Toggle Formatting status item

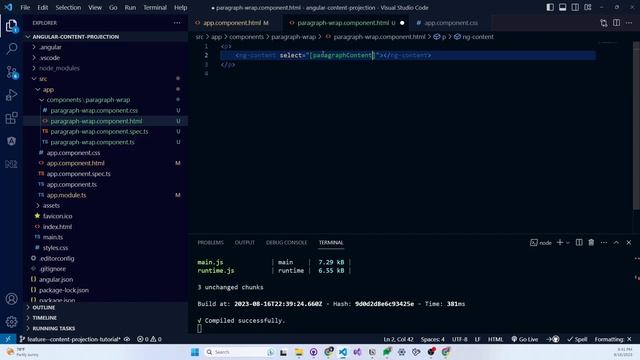coord(613,339)
